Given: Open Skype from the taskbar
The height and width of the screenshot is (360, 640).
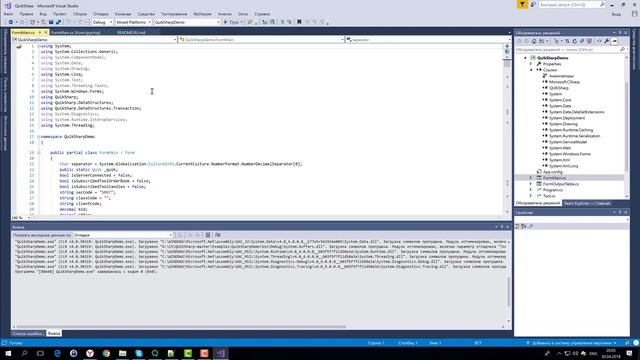Looking at the screenshot, I should (x=139, y=353).
